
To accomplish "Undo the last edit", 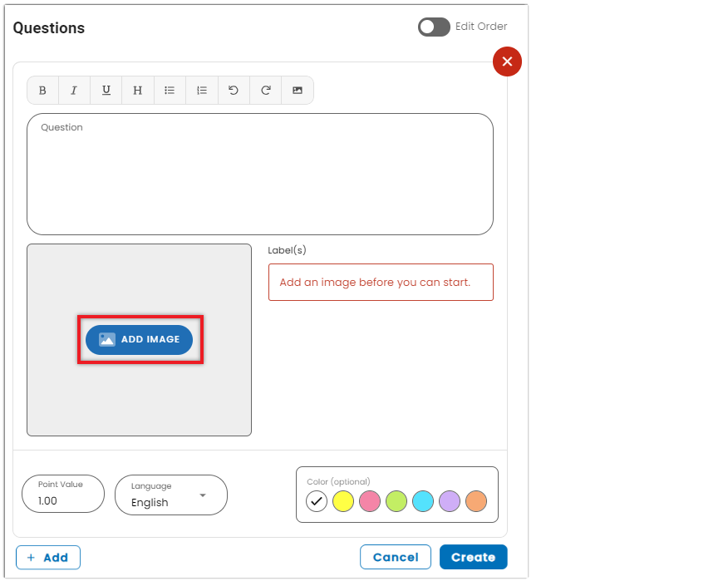I will 234,91.
